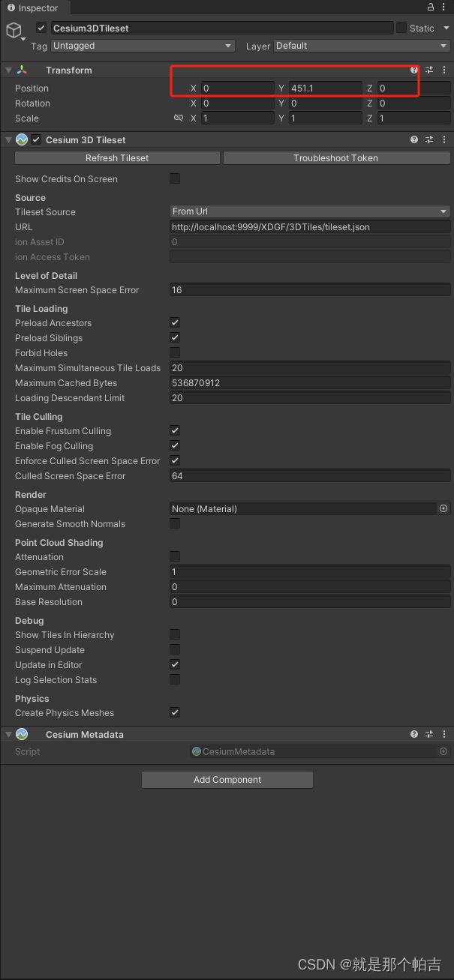Enable Point Cloud Attenuation checkbox
Screen dimensions: 454x980
click(x=175, y=556)
